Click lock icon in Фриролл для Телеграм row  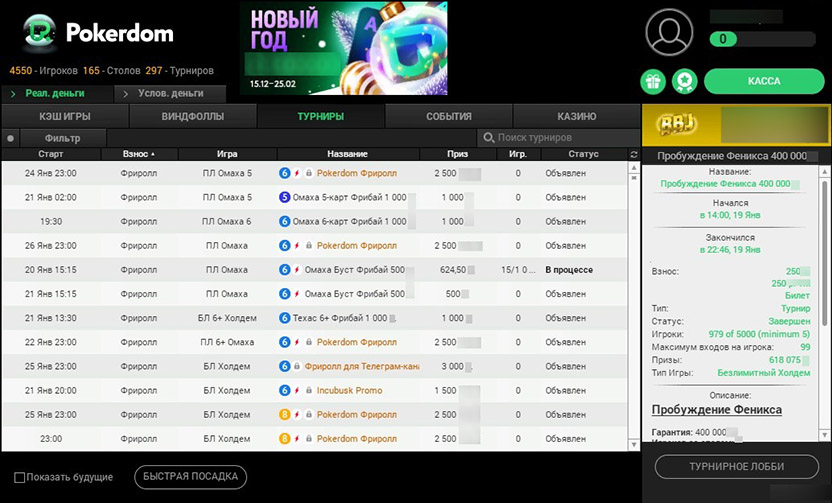[297, 366]
